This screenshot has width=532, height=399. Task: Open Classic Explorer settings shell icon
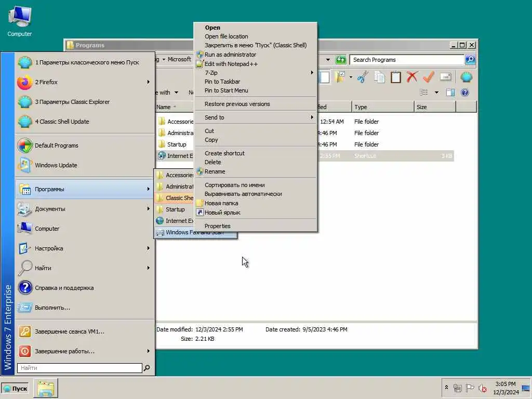467,77
